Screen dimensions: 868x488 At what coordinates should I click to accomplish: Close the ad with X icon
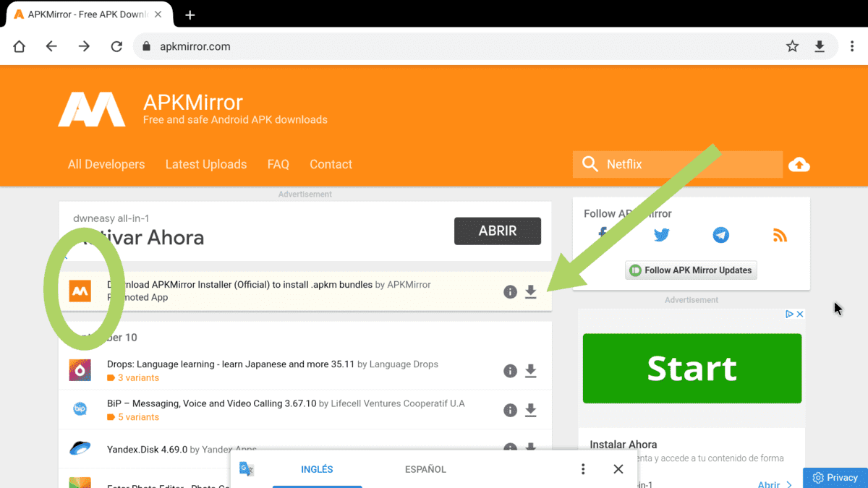tap(800, 314)
